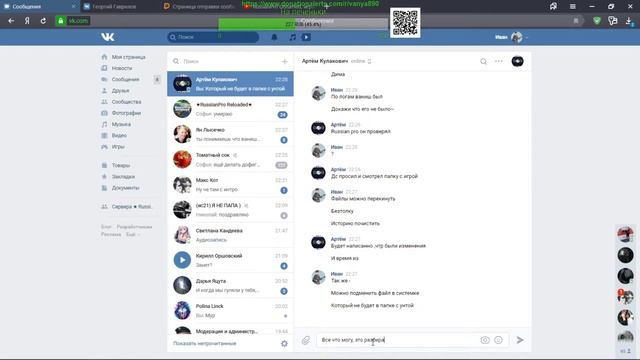Viewport: 640px width, 360px height.
Task: Click the video play icon in the VK header
Action: click(x=306, y=37)
